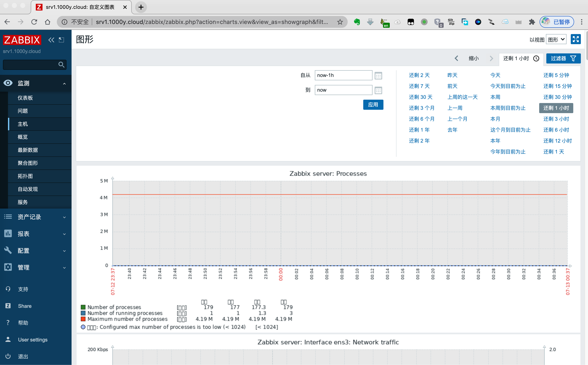Select the 本周 time range
This screenshot has width=588, height=365.
(495, 97)
